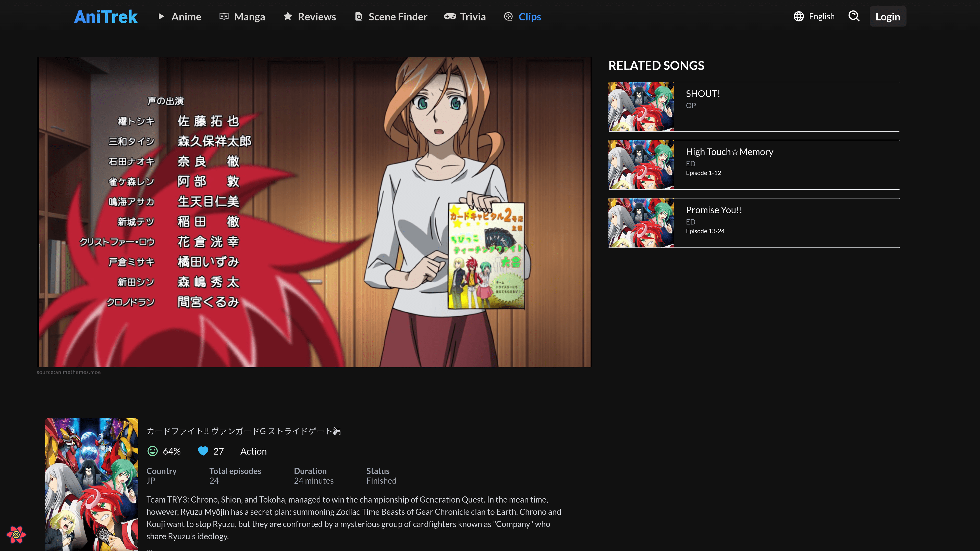This screenshot has width=980, height=551.
Task: Click the globe language icon
Action: coord(799,16)
